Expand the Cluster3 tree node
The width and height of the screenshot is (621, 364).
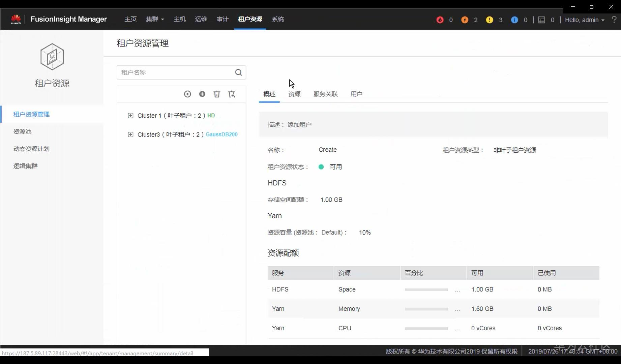pyautogui.click(x=130, y=134)
